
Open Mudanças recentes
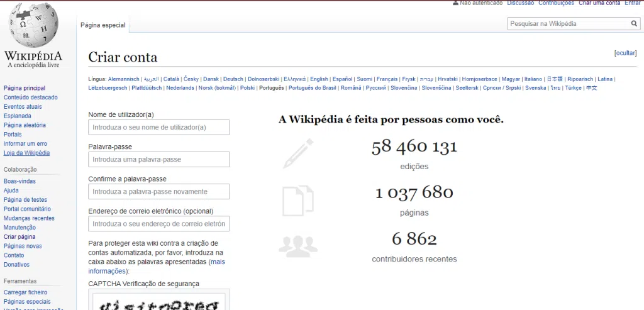click(x=29, y=218)
